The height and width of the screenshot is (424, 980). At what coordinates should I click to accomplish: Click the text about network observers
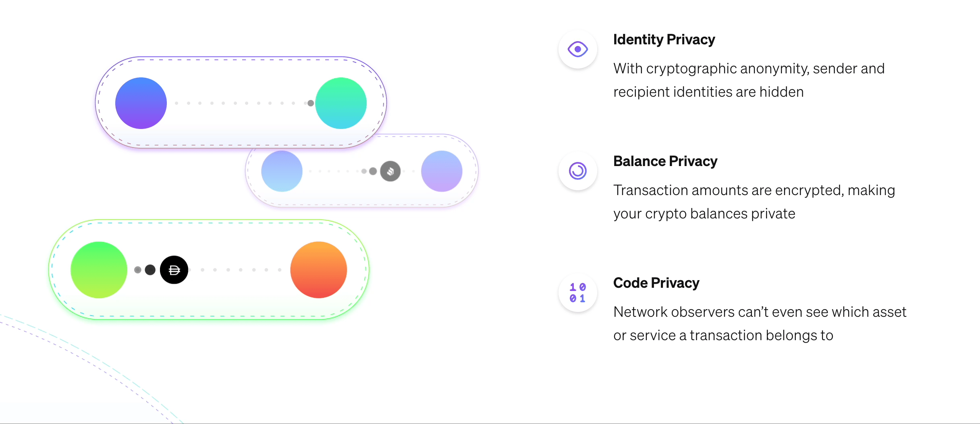coord(760,324)
